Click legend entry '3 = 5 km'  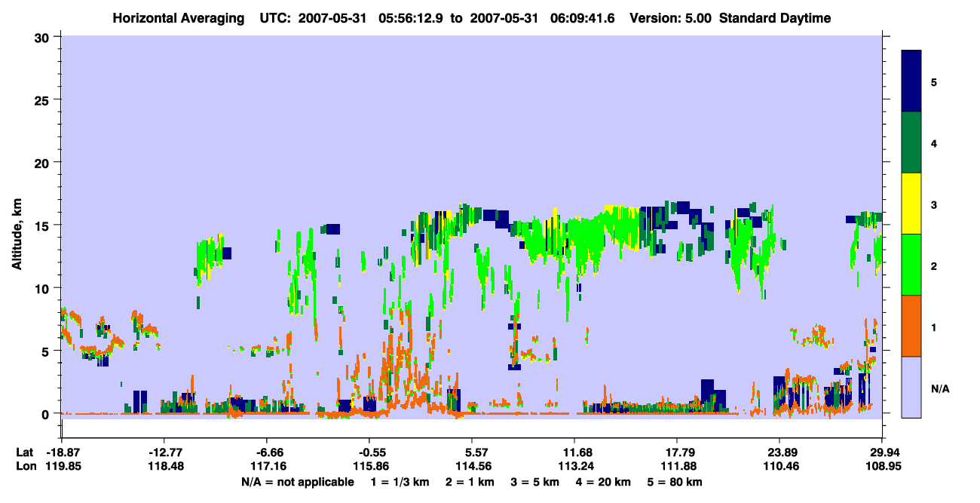pyautogui.click(x=535, y=482)
